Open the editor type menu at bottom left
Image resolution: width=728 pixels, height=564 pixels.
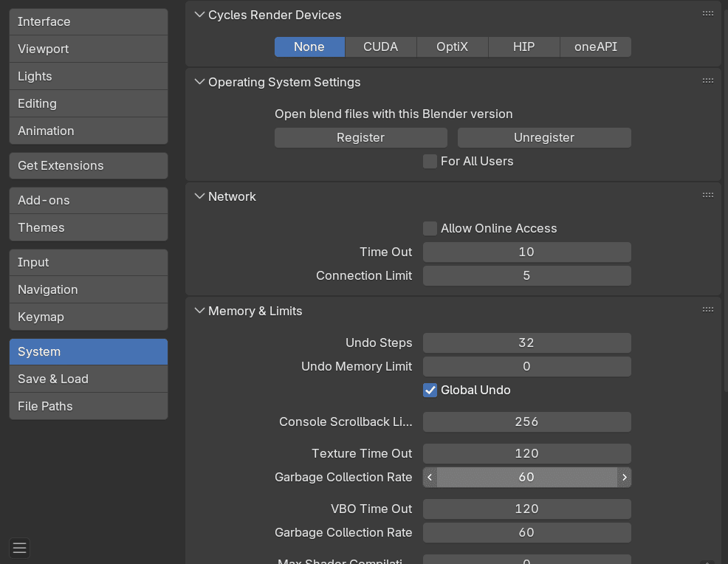pyautogui.click(x=19, y=548)
